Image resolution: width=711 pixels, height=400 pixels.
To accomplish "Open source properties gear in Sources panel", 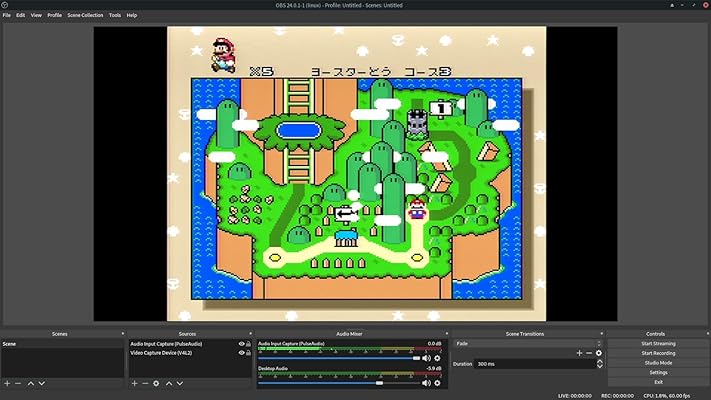I will (x=156, y=383).
